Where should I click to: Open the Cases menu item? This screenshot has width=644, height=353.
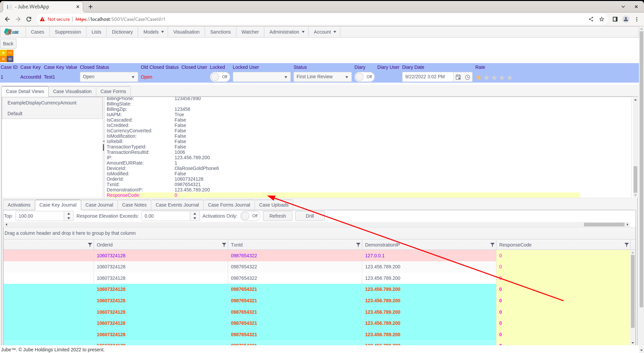(38, 32)
